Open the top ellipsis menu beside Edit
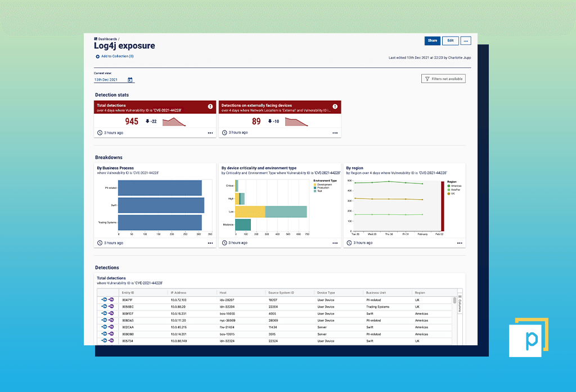This screenshot has height=392, width=576. [466, 41]
